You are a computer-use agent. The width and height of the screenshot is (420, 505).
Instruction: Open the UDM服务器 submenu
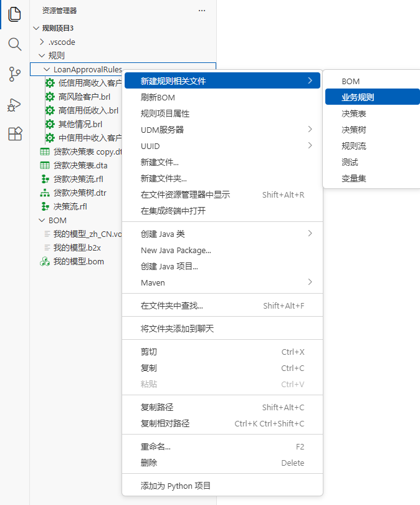(162, 130)
